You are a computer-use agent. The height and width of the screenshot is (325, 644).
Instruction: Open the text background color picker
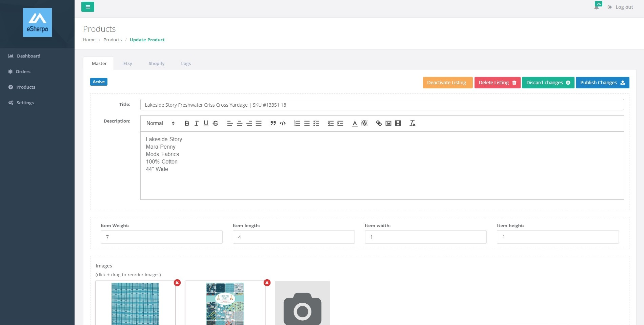click(x=364, y=123)
